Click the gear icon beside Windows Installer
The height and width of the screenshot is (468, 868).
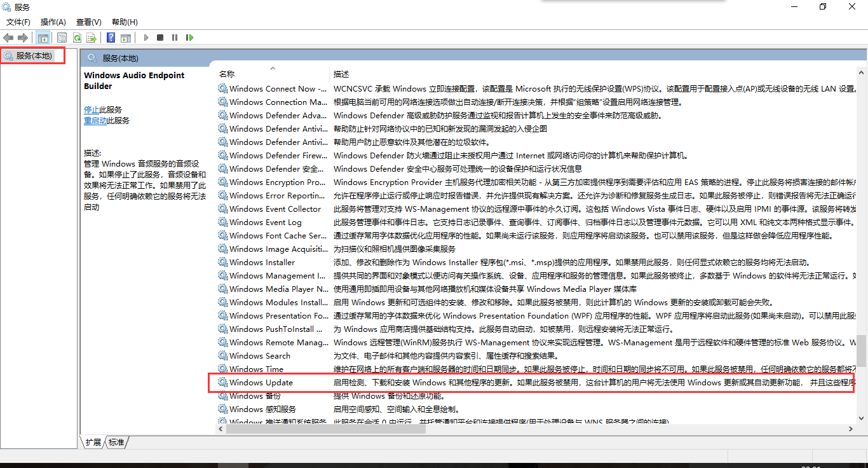(222, 262)
